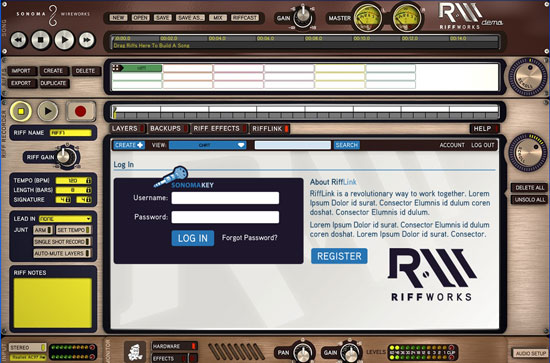Viewport: 550px width, 363px height.
Task: Open the Lead In dropdown
Action: [65, 219]
